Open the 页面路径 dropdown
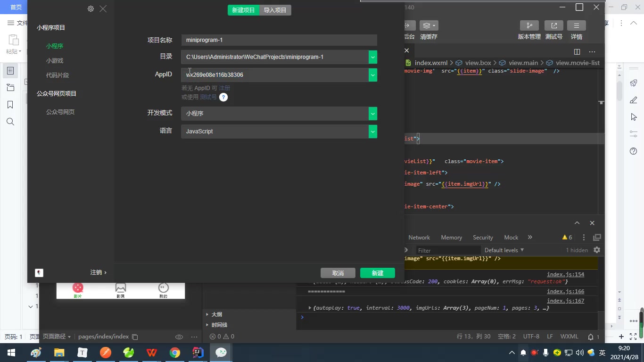 click(57, 337)
